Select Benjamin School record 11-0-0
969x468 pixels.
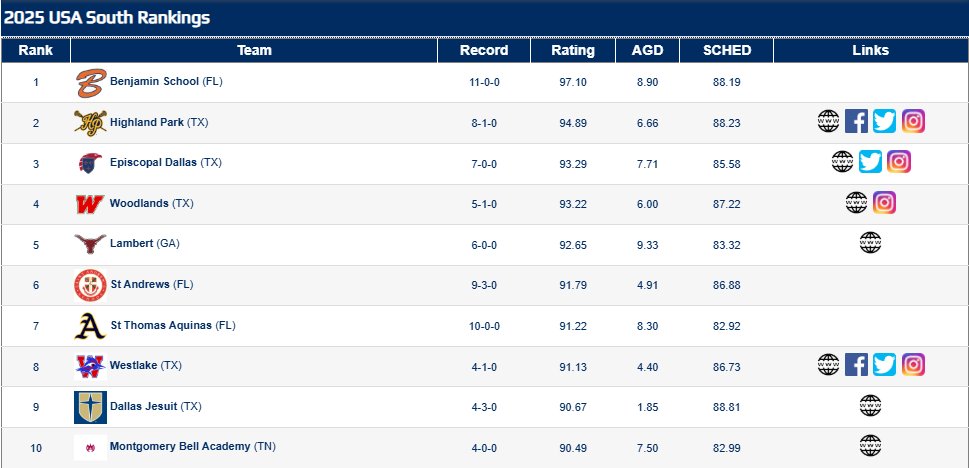pyautogui.click(x=484, y=82)
